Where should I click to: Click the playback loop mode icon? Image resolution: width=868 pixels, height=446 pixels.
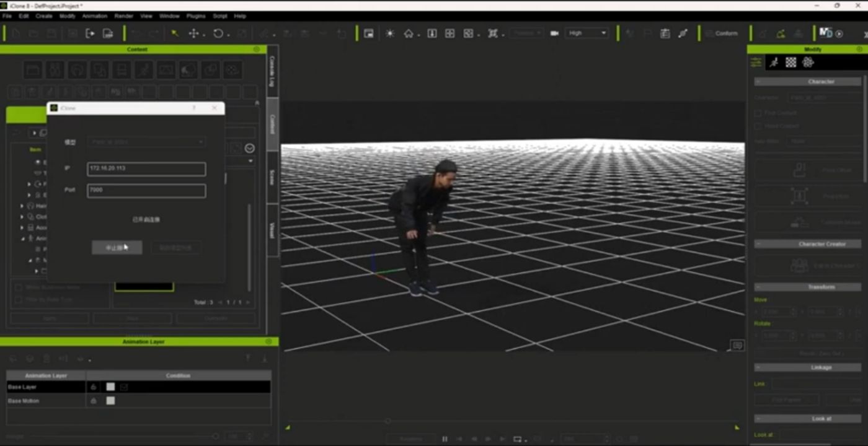518,439
